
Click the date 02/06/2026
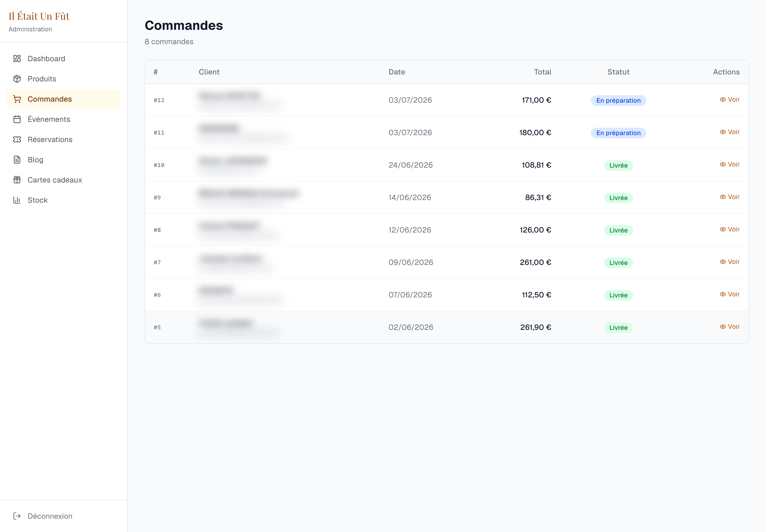pos(411,327)
